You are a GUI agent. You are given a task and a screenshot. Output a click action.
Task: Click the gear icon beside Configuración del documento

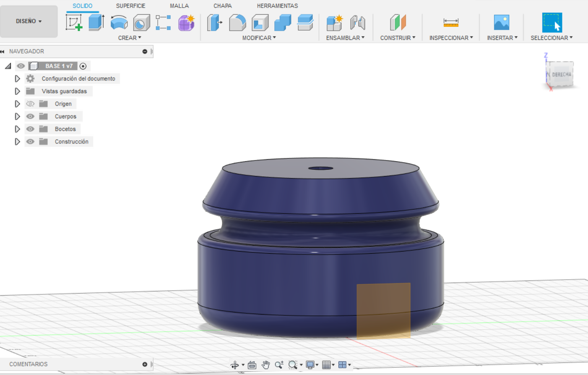coord(30,79)
